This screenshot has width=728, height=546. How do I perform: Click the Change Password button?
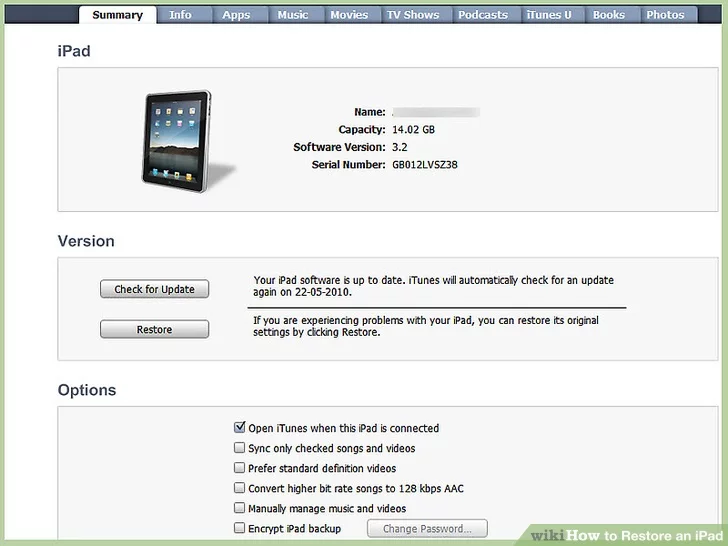click(x=427, y=528)
